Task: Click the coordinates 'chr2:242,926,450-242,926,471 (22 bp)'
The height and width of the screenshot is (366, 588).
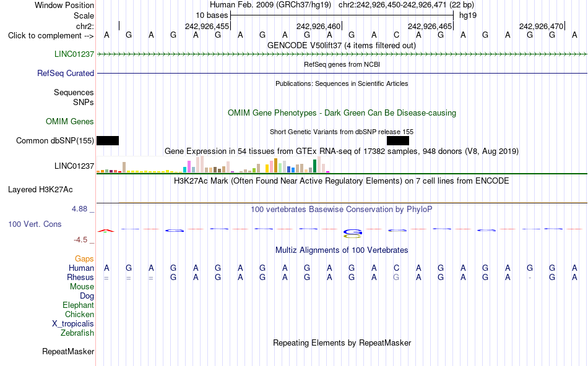Action: coord(406,5)
